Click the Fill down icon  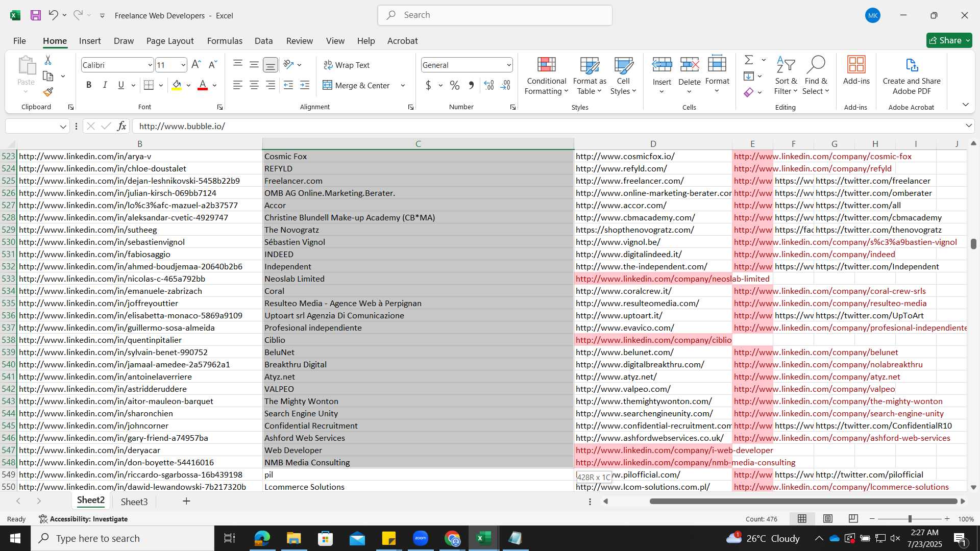click(749, 76)
